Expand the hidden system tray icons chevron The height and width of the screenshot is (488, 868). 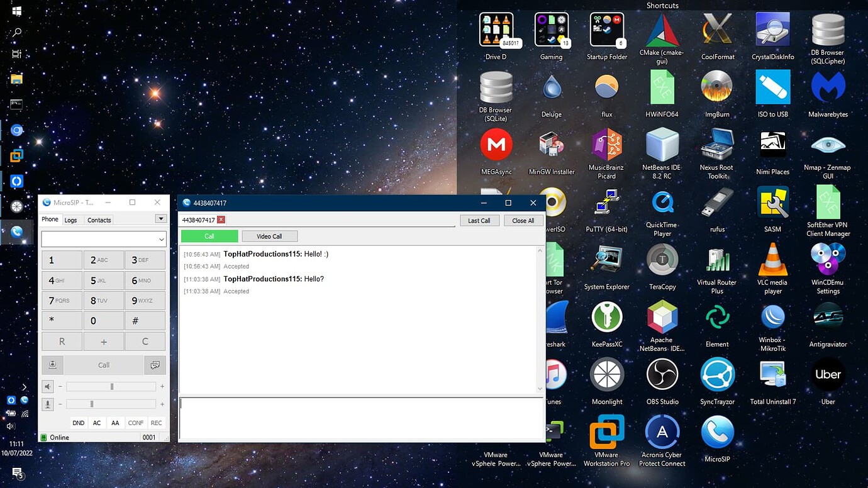[x=25, y=387]
